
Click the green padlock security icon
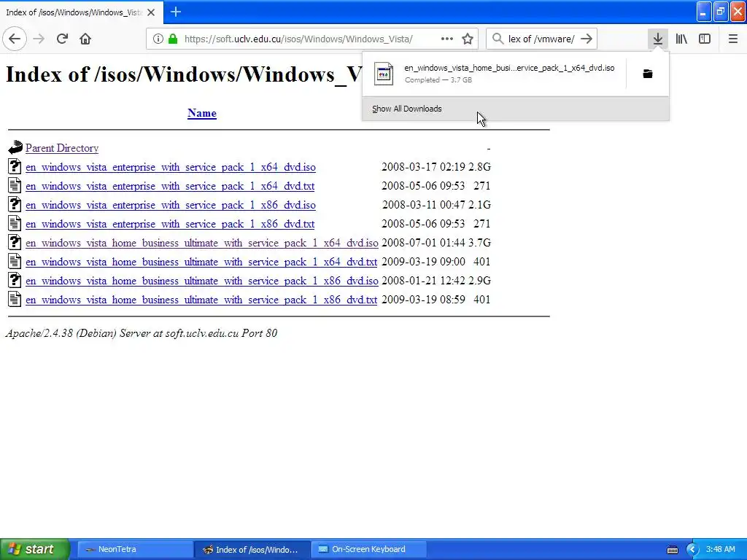[173, 39]
